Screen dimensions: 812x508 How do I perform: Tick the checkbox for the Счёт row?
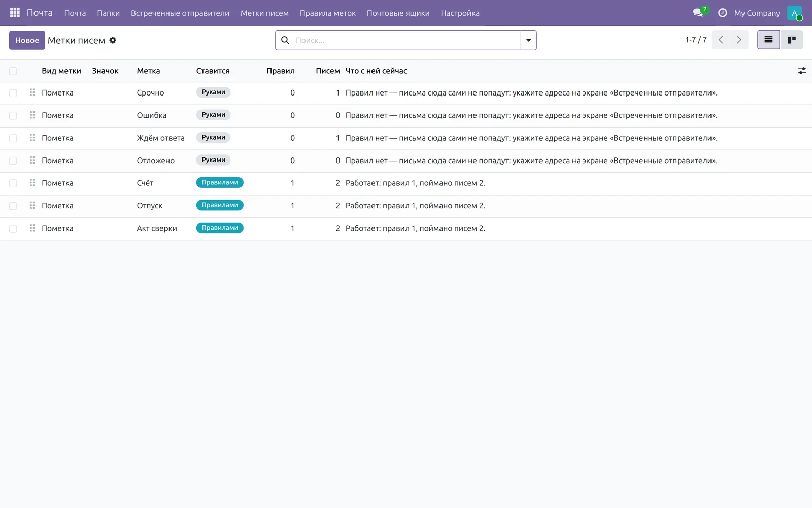13,183
